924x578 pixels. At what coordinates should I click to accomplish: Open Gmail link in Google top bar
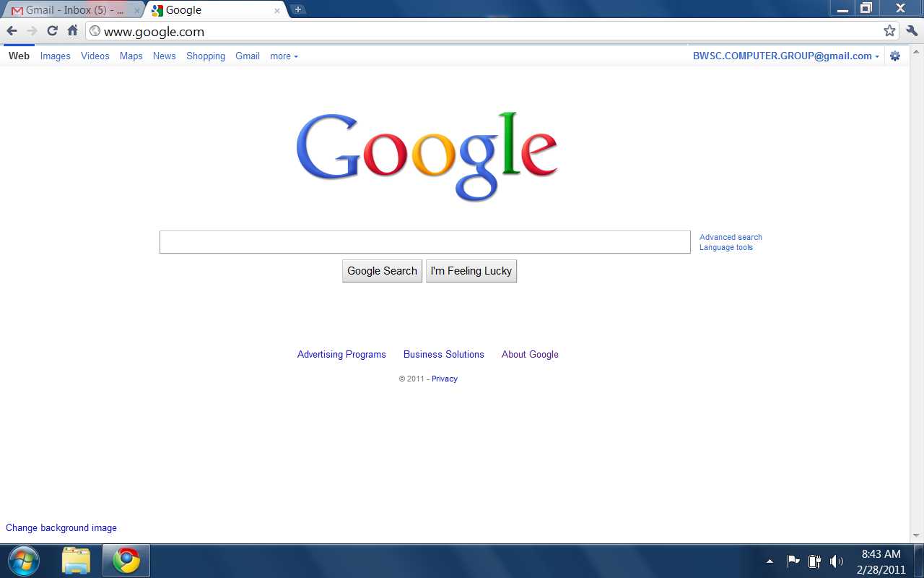pyautogui.click(x=248, y=56)
